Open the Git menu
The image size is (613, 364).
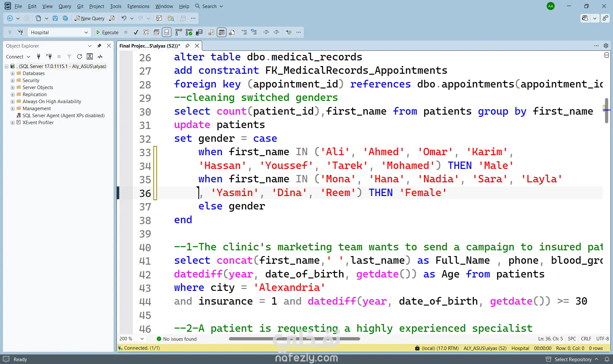click(x=80, y=6)
